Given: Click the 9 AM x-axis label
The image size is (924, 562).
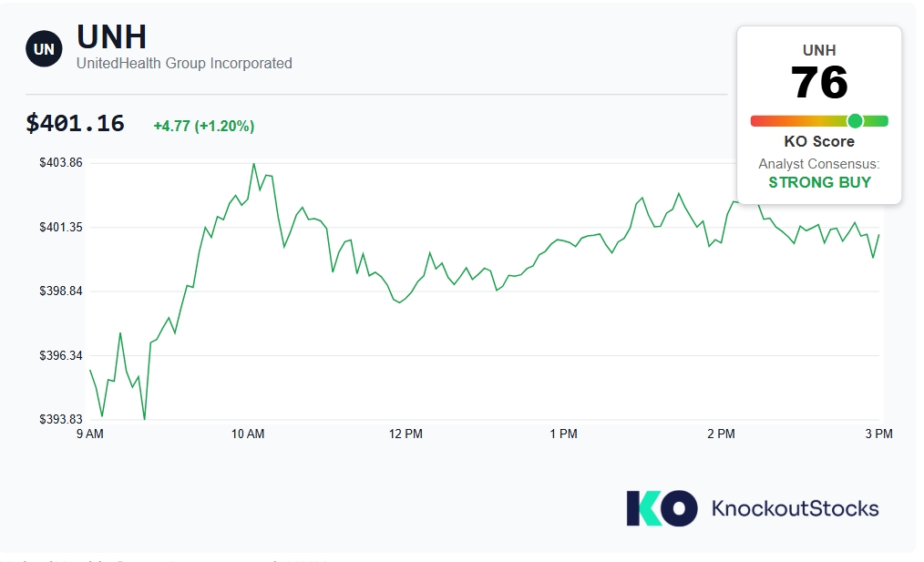Looking at the screenshot, I should point(90,434).
